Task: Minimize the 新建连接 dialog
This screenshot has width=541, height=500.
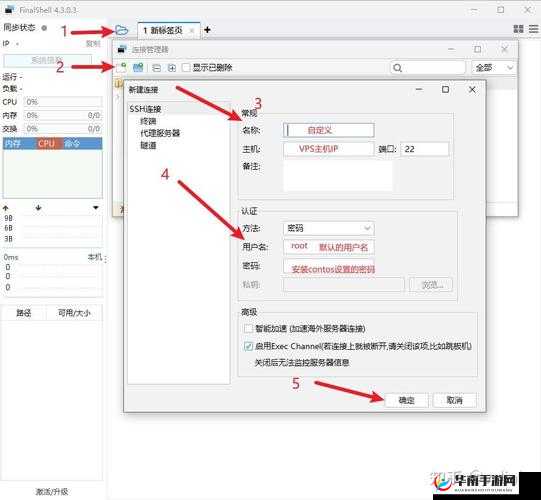Action: pos(419,90)
